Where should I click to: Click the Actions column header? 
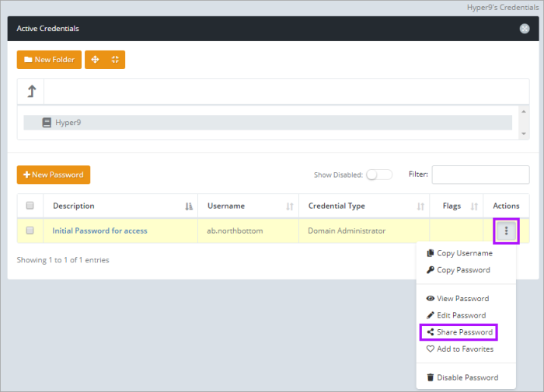506,206
